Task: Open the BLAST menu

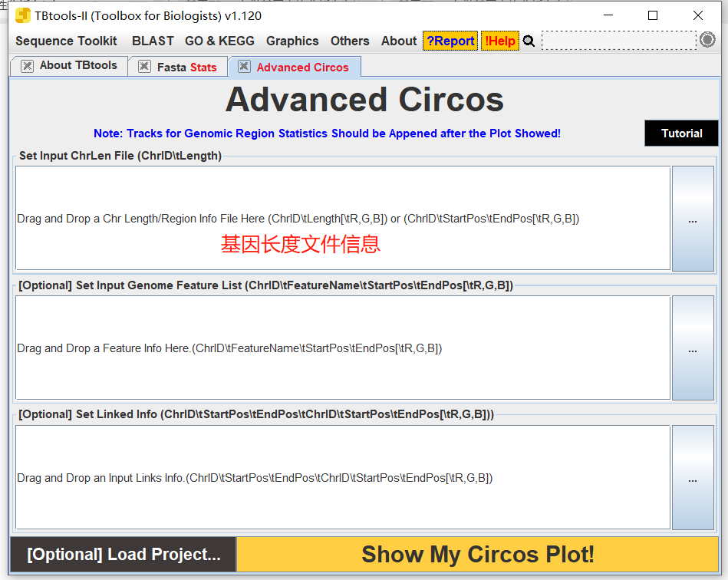Action: (x=153, y=41)
